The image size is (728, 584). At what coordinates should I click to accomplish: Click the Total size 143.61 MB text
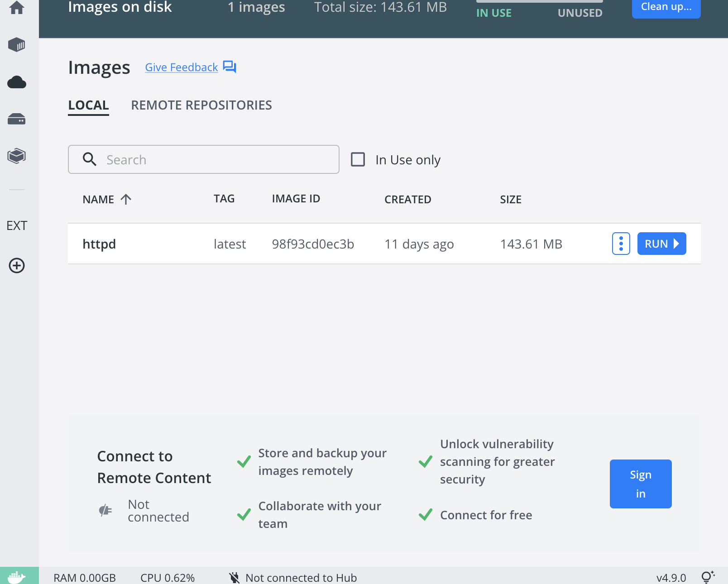381,7
